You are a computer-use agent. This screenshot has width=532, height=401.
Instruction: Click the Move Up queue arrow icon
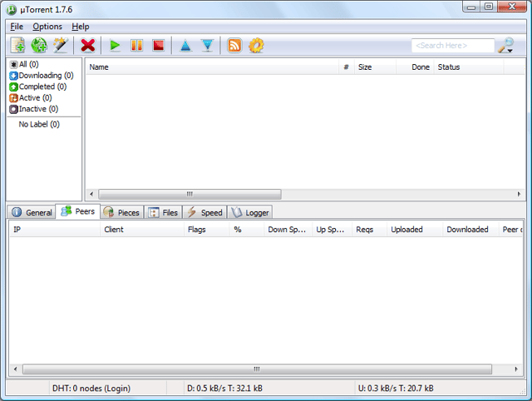click(x=185, y=46)
